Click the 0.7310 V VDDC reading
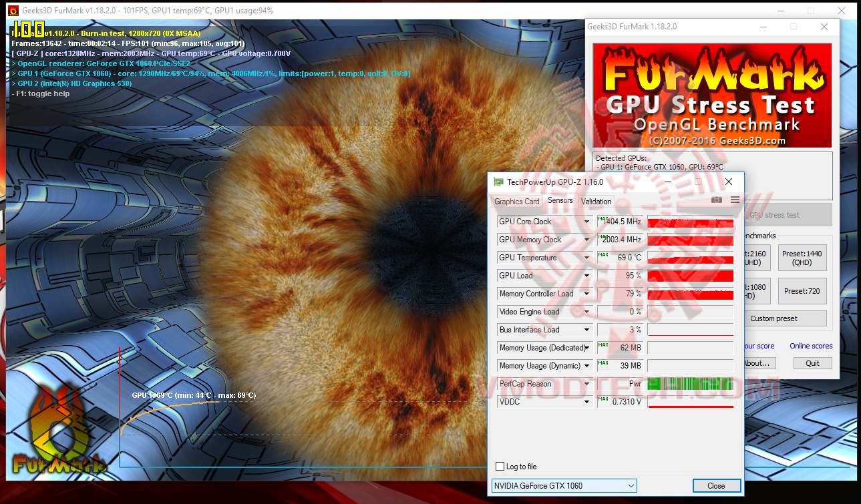 [x=619, y=402]
